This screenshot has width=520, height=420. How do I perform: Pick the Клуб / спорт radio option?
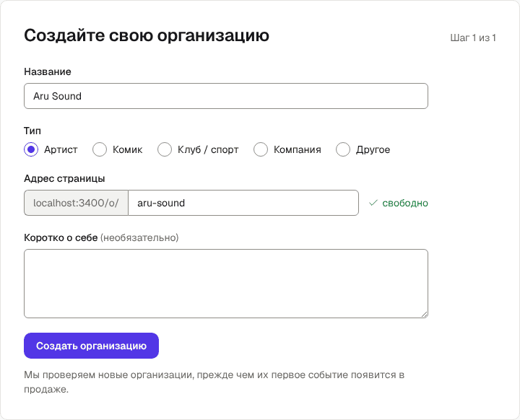[165, 149]
